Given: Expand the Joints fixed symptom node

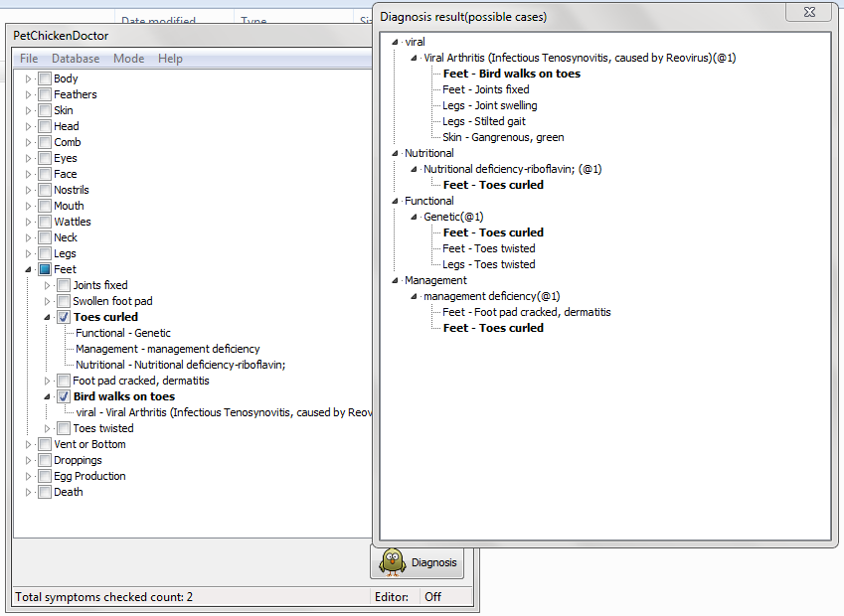Looking at the screenshot, I should coord(48,285).
